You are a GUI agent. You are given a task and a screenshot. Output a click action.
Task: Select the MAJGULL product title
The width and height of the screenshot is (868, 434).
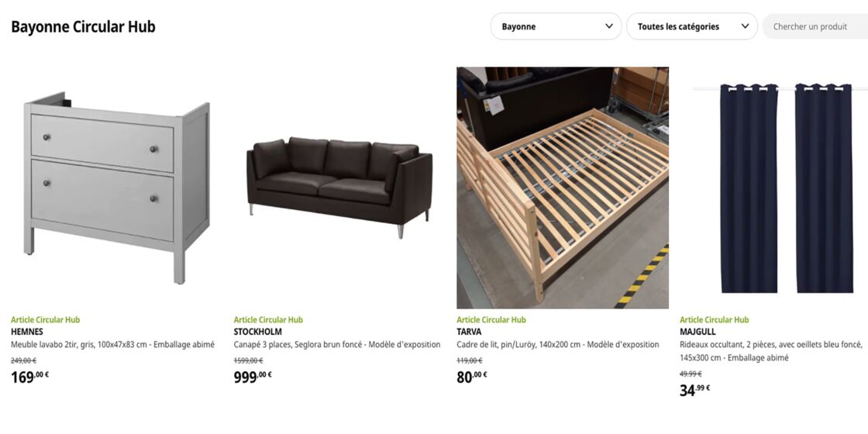click(x=697, y=332)
